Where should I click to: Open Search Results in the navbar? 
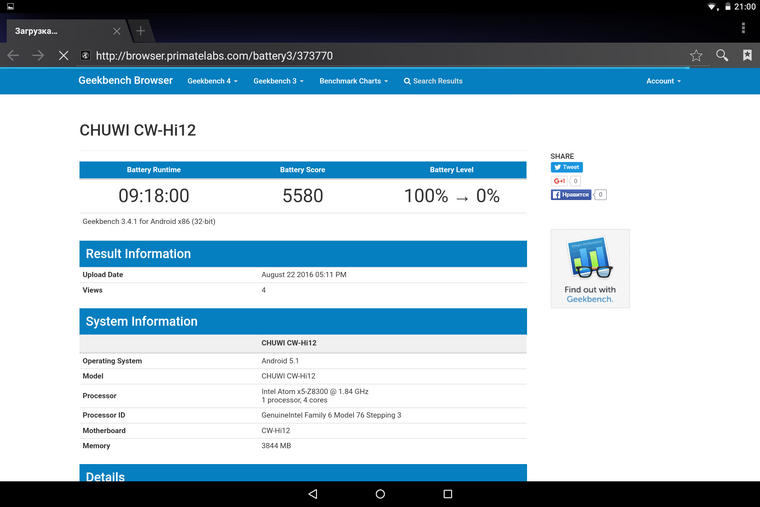coord(433,81)
